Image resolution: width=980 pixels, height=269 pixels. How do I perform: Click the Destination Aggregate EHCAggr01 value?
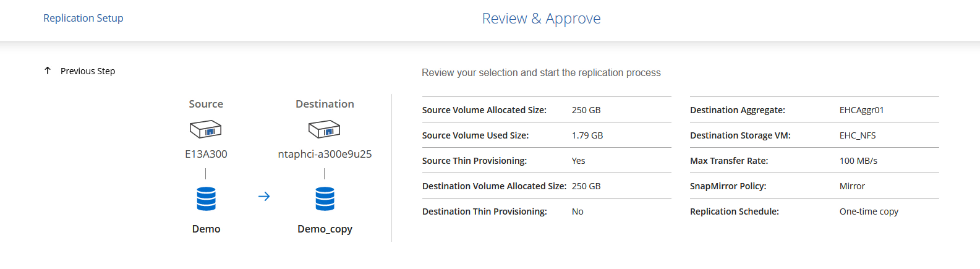[861, 110]
